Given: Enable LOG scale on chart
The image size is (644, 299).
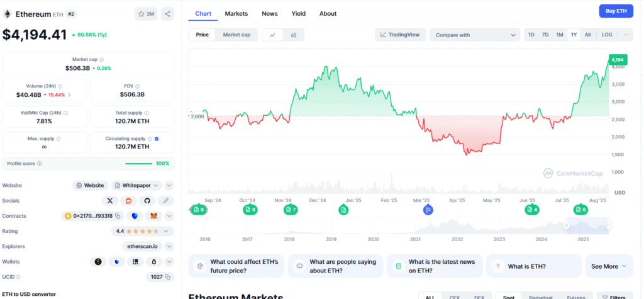Looking at the screenshot, I should tap(607, 35).
